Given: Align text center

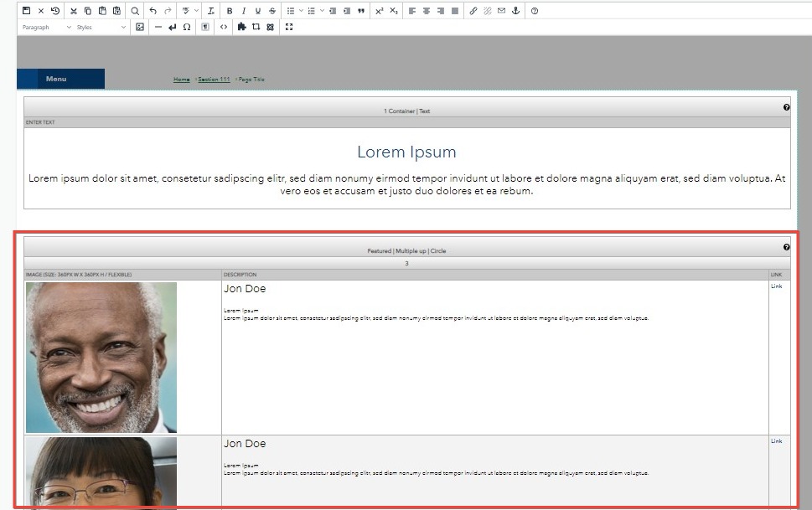Looking at the screenshot, I should click(x=427, y=10).
